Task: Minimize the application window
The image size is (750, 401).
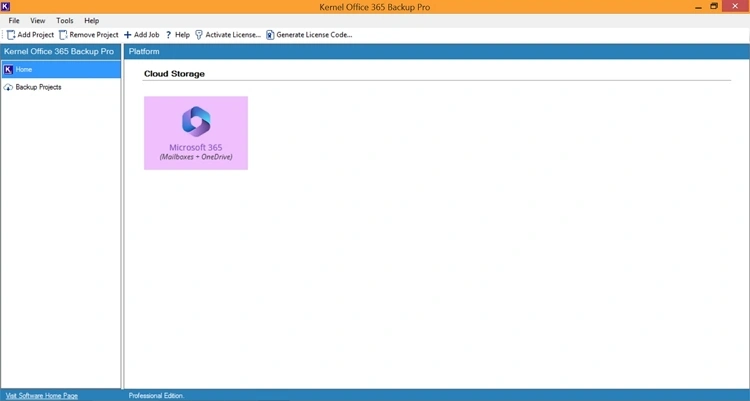Action: point(698,7)
